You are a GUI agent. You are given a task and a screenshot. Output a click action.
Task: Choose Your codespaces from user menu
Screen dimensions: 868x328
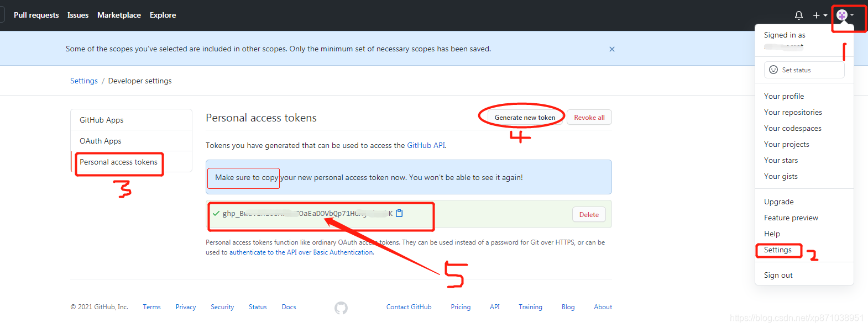pos(793,128)
